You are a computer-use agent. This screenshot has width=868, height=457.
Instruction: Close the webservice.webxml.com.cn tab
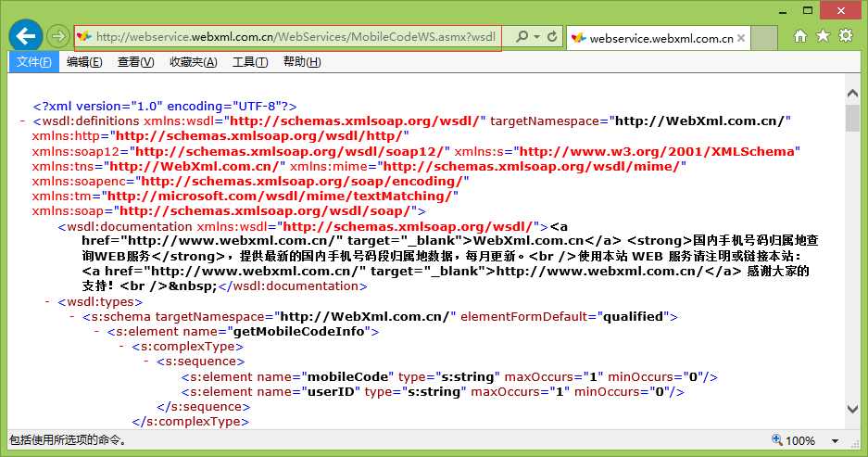point(741,38)
